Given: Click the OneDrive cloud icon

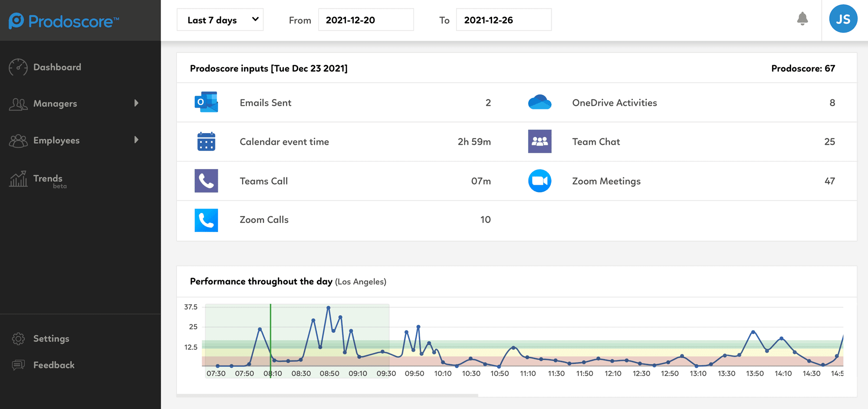Looking at the screenshot, I should [x=540, y=102].
